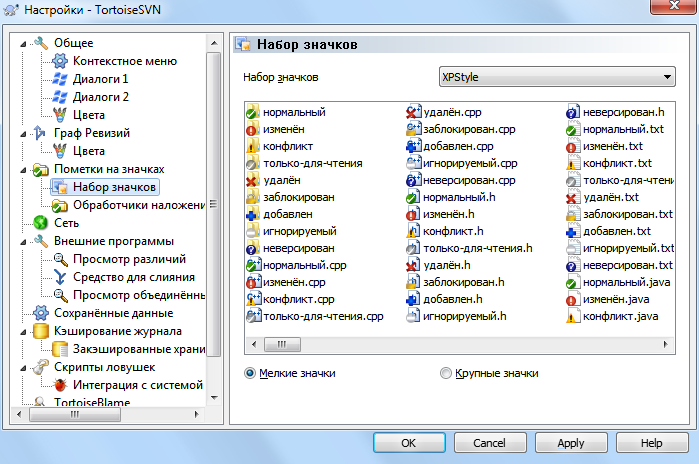Select the Крупные значки radio button

(x=446, y=373)
